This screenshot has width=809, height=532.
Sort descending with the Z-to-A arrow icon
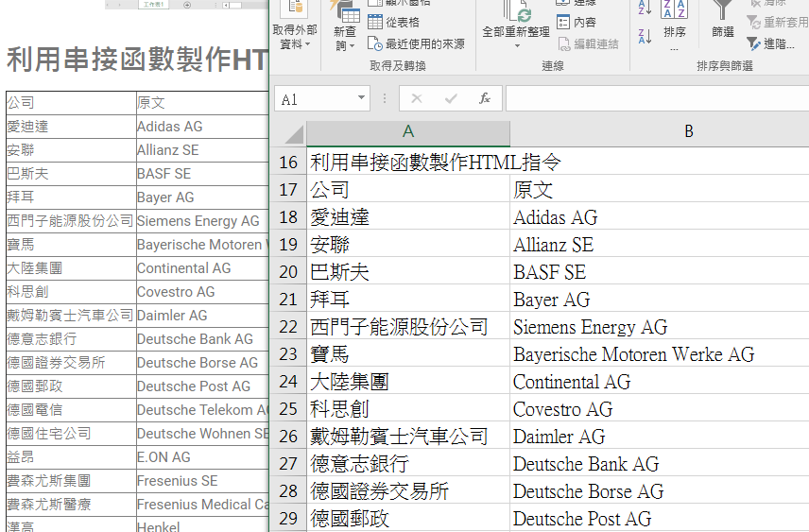click(645, 36)
